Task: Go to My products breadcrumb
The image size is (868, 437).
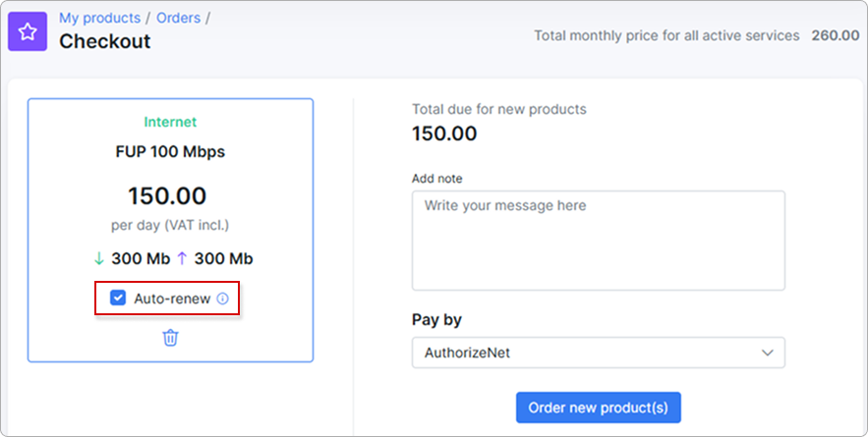Action: (x=99, y=18)
